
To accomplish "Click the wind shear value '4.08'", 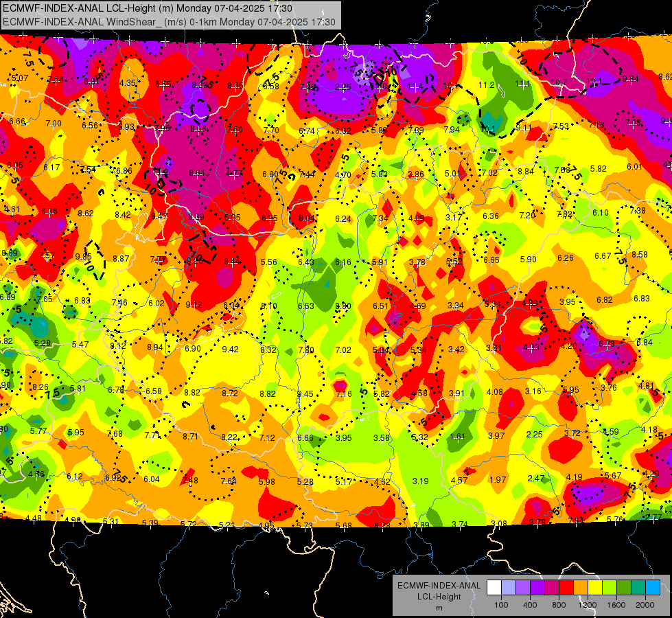I will (495, 392).
